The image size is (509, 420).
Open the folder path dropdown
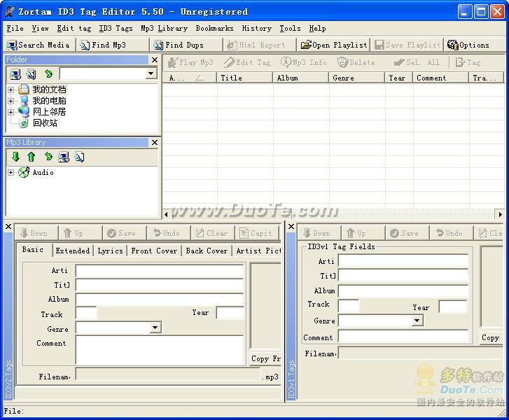[x=151, y=73]
